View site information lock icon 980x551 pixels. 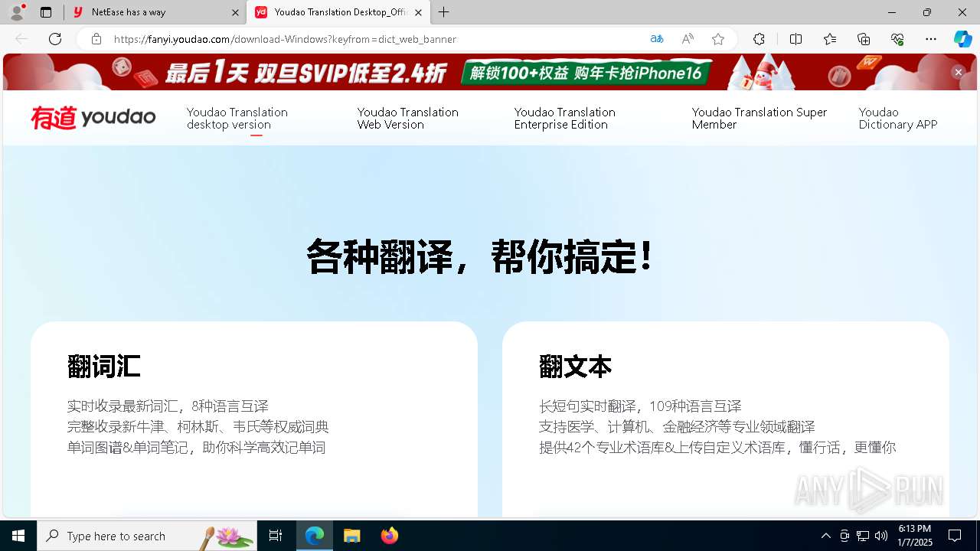pos(96,39)
